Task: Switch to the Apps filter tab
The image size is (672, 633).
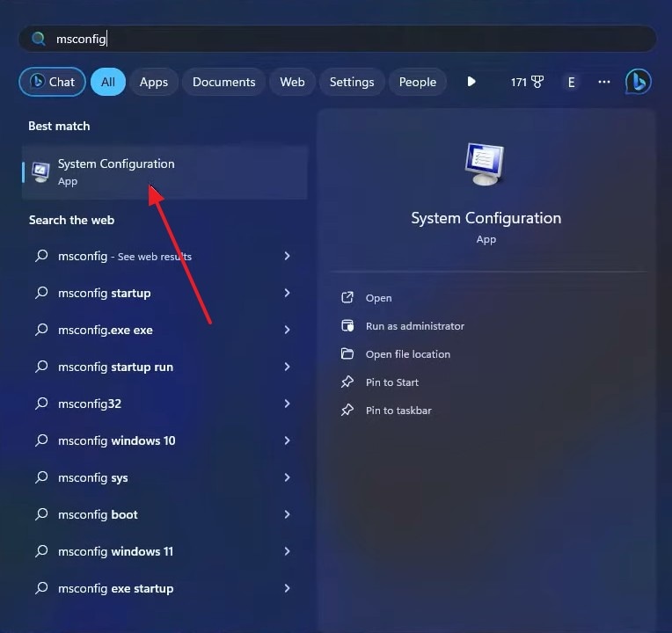Action: click(x=154, y=82)
